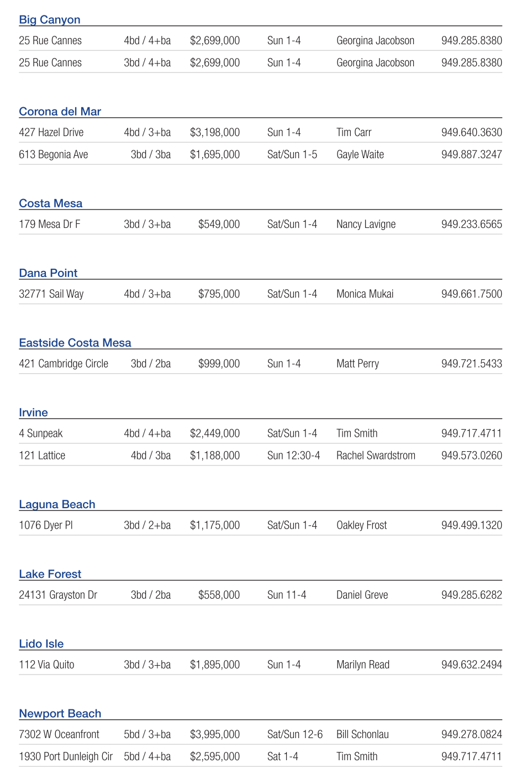Click the Corona del Mar heading
Image resolution: width=532 pixels, height=784 pixels.
coord(60,112)
